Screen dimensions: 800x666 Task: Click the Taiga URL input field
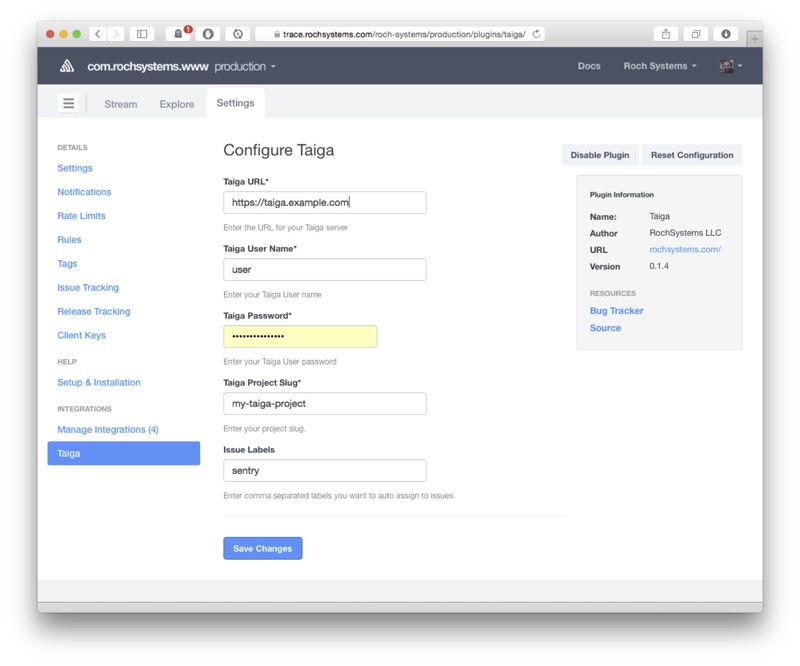click(324, 203)
